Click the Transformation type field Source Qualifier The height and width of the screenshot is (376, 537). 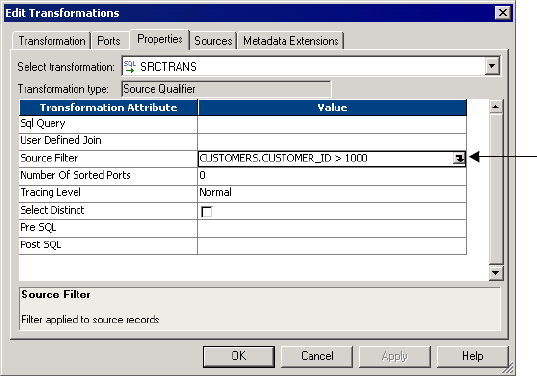(226, 89)
